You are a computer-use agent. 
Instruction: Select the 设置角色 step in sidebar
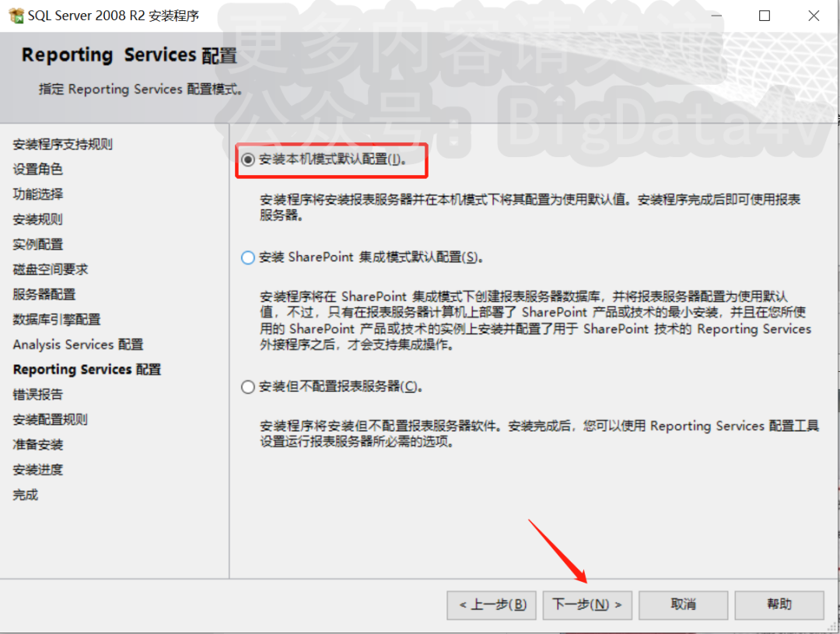(x=37, y=170)
